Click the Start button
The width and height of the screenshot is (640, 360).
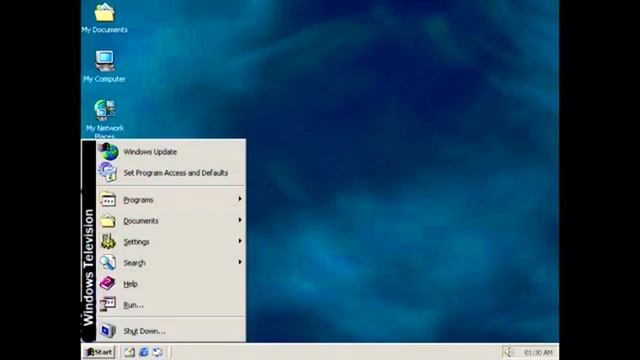(x=99, y=352)
